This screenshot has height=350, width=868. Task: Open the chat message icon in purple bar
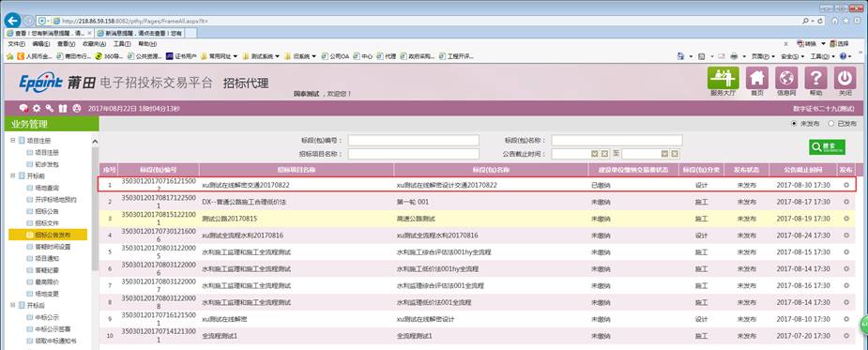tap(23, 108)
